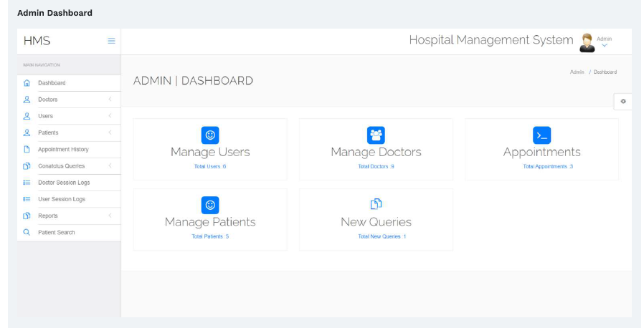The image size is (644, 328).
Task: Click the Manage Patients card title
Action: pos(210,222)
